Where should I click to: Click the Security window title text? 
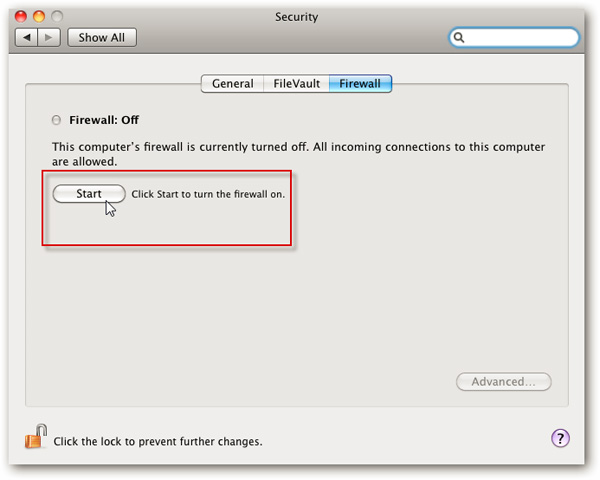299,16
